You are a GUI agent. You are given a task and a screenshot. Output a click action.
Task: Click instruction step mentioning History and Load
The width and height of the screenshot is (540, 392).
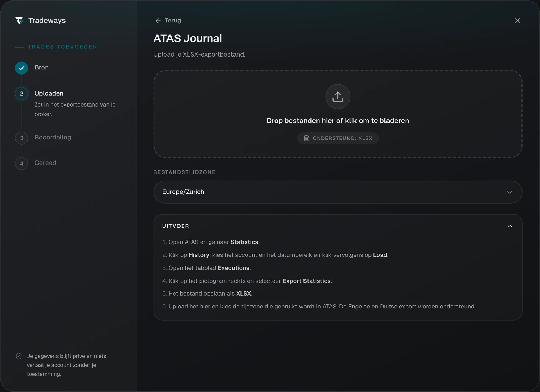coord(275,255)
